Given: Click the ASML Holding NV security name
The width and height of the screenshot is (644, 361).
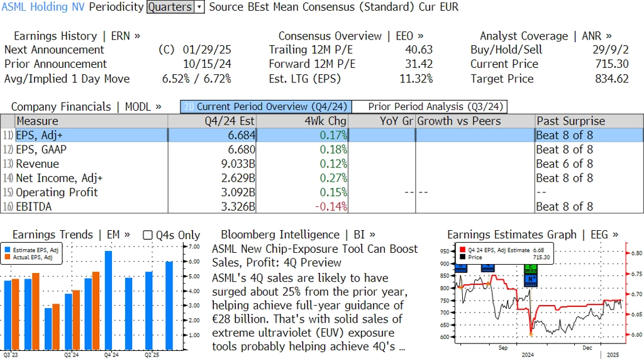Looking at the screenshot, I should pyautogui.click(x=43, y=7).
